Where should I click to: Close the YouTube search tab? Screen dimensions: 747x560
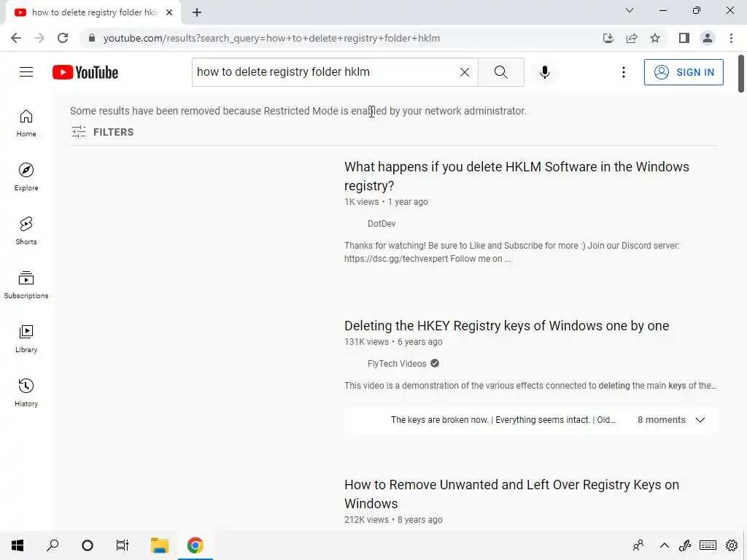point(169,12)
